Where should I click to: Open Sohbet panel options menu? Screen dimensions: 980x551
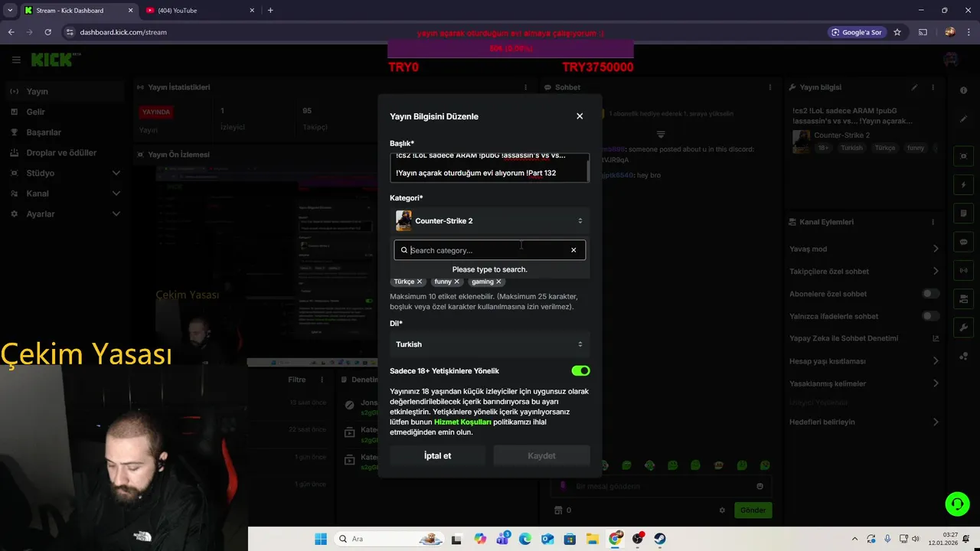769,87
